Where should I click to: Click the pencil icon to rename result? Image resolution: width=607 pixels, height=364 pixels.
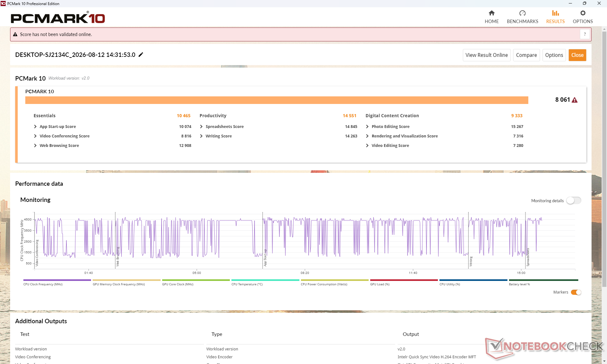tap(141, 55)
